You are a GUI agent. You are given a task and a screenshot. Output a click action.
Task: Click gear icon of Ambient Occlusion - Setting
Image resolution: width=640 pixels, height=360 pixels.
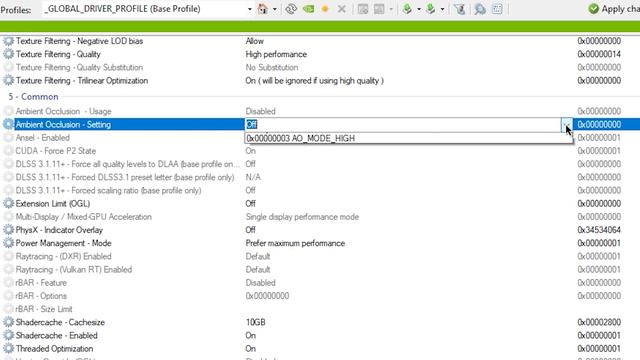click(8, 124)
